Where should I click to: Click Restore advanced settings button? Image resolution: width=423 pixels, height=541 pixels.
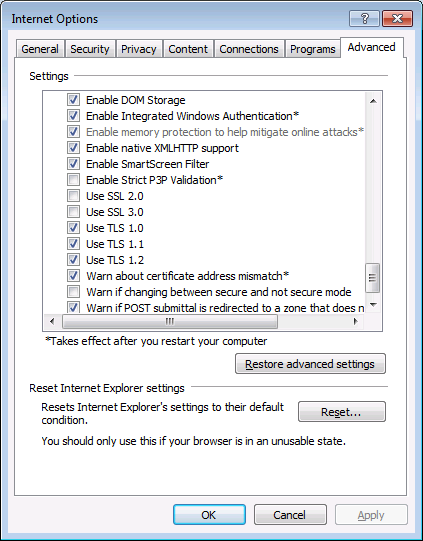click(310, 364)
